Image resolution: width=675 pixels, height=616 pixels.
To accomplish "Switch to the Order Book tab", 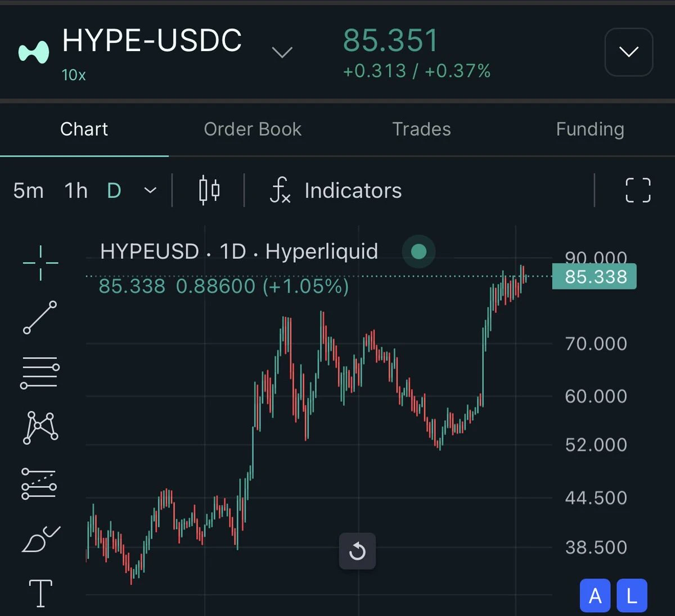I will tap(253, 129).
